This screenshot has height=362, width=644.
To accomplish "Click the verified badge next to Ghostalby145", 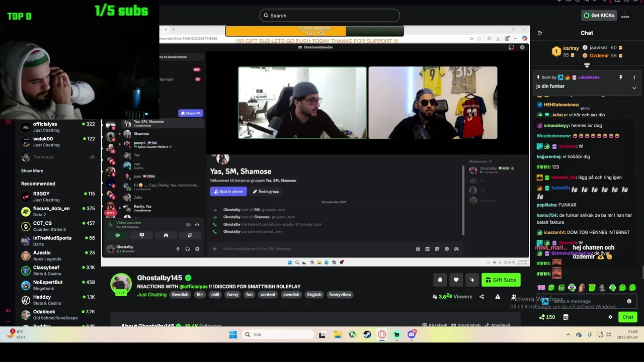I will [188, 278].
